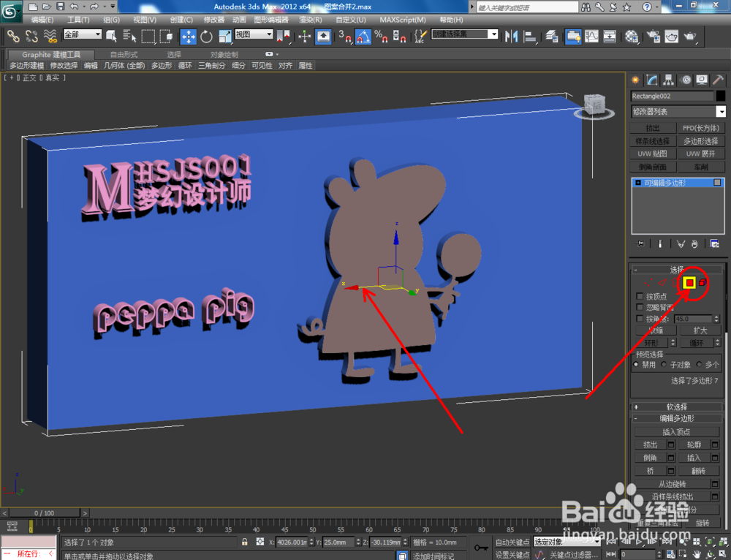This screenshot has height=560, width=731.
Task: Choose the Rectangular Selection Region tool
Action: click(x=148, y=36)
